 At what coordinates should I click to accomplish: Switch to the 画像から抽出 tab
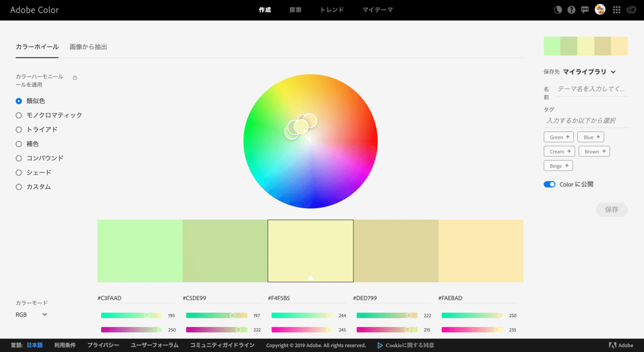tap(89, 47)
